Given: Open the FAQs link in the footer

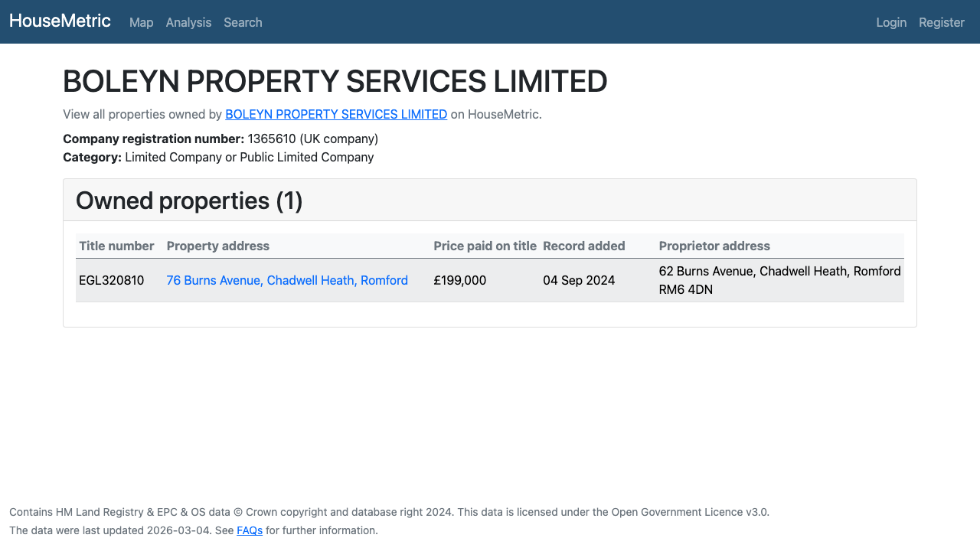Looking at the screenshot, I should (x=250, y=530).
